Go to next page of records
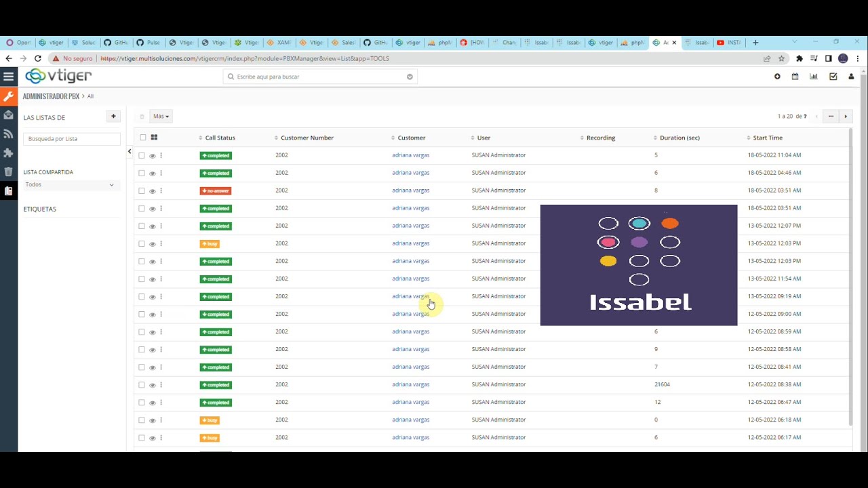 pyautogui.click(x=846, y=117)
